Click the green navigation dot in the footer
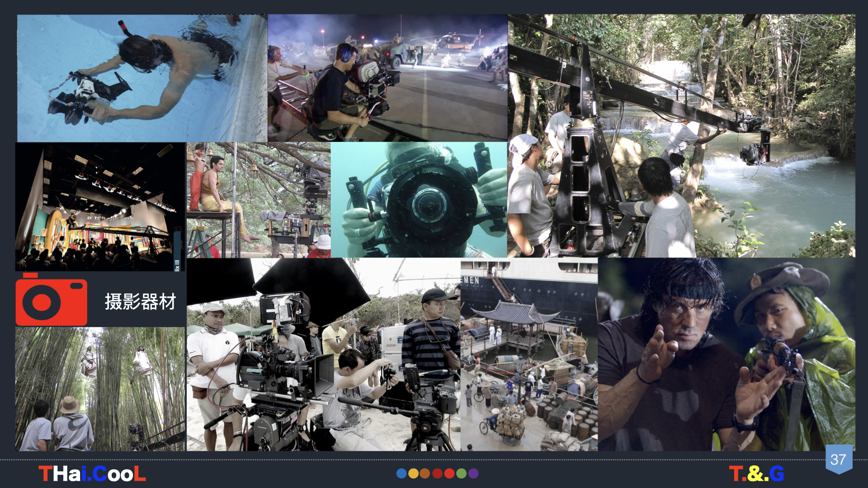Image resolution: width=868 pixels, height=488 pixels. coord(460,474)
